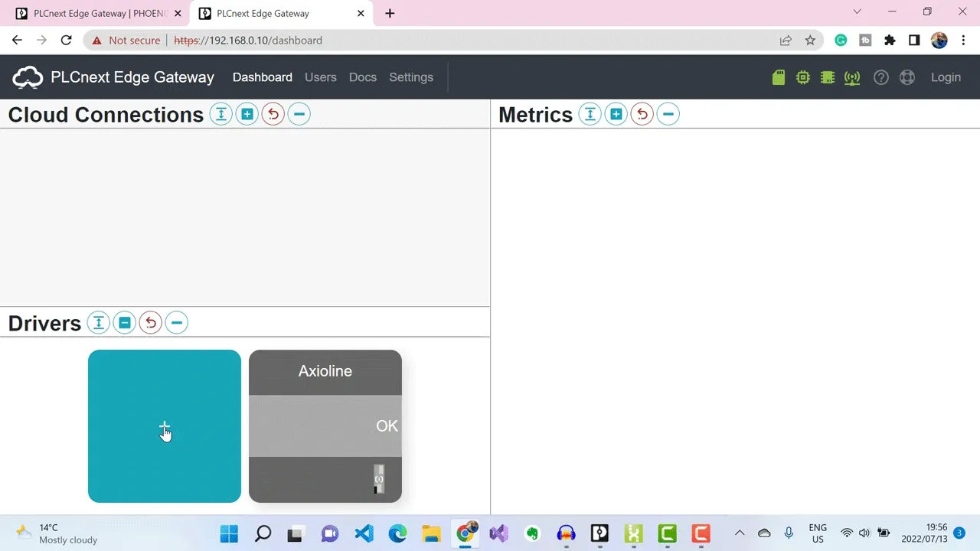
Task: Click the support lifebuoy icon
Action: (x=907, y=77)
